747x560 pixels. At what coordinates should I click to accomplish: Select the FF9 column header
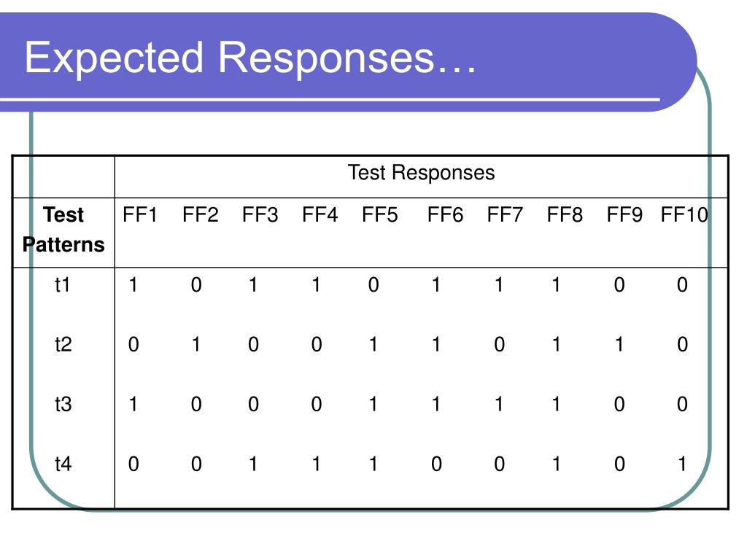point(624,215)
